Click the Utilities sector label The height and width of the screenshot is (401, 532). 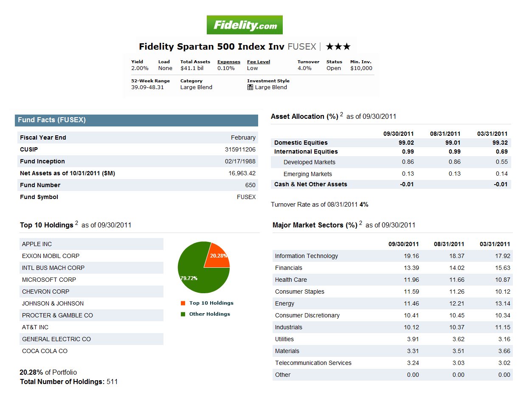click(284, 339)
